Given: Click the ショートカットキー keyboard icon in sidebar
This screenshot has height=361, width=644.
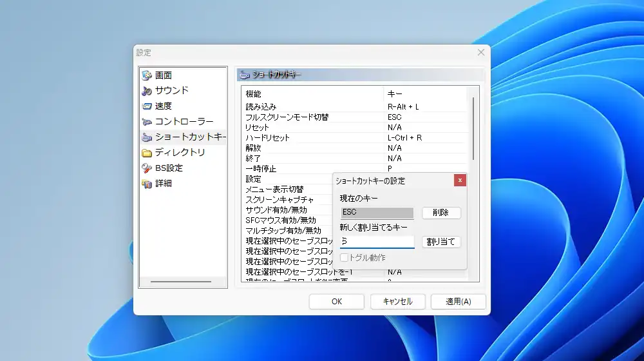Looking at the screenshot, I should pyautogui.click(x=147, y=137).
